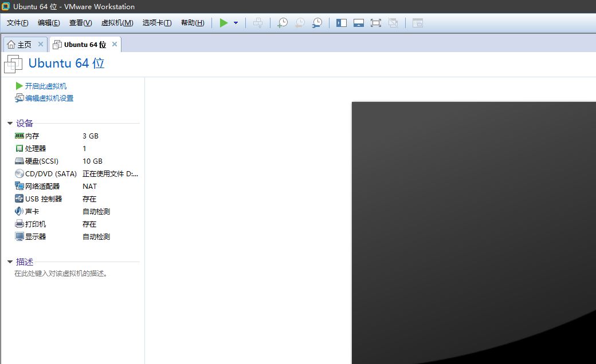Click the Send Ctrl+Alt+Del toolbar icon
Viewport: 596px width, 364px height.
(258, 23)
